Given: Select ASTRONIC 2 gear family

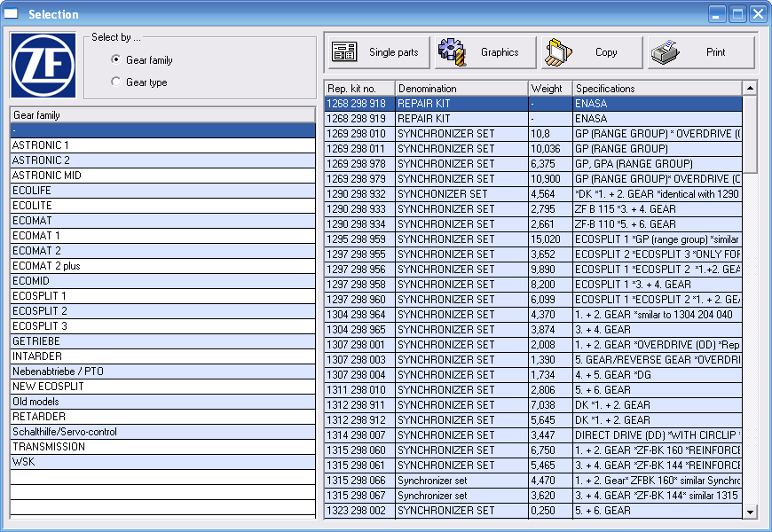Looking at the screenshot, I should pyautogui.click(x=162, y=160).
